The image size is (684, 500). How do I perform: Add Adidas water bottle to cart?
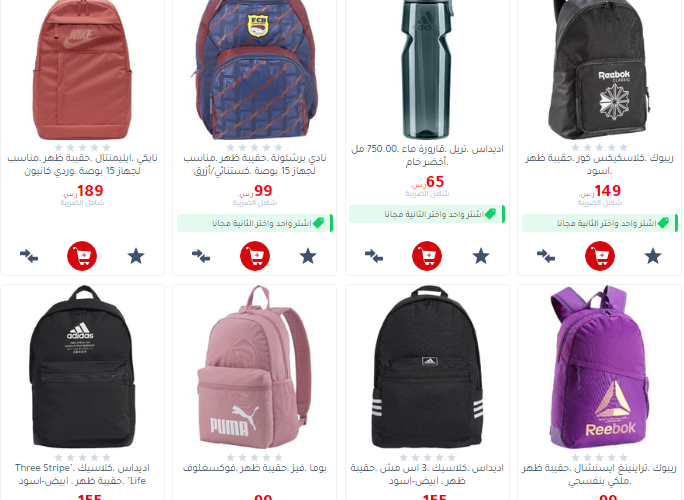(427, 256)
